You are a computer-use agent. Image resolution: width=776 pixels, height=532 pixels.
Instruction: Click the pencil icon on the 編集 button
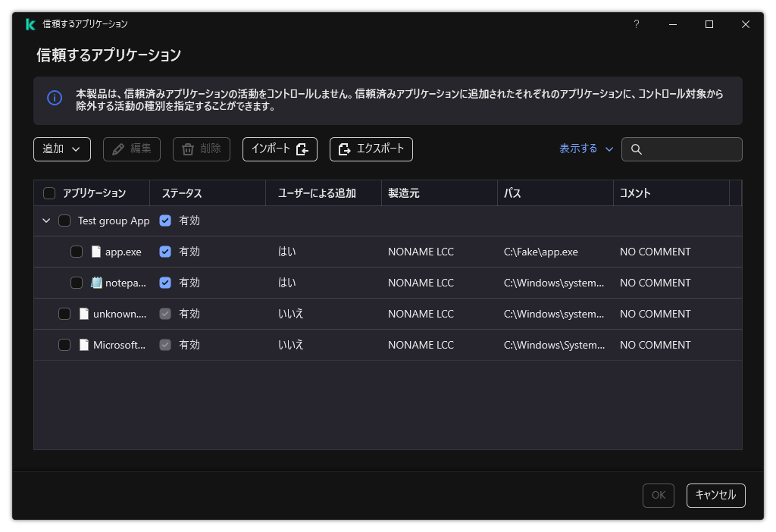tap(117, 149)
